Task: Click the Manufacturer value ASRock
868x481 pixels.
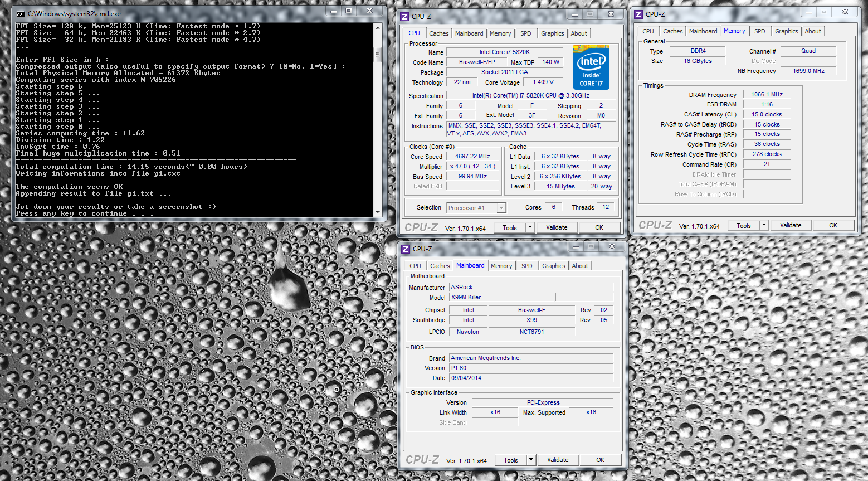Action: pos(531,288)
